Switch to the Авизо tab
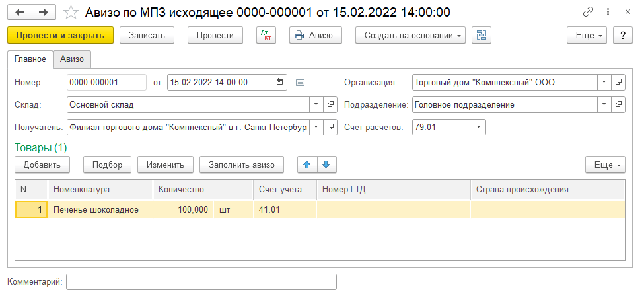 click(72, 59)
